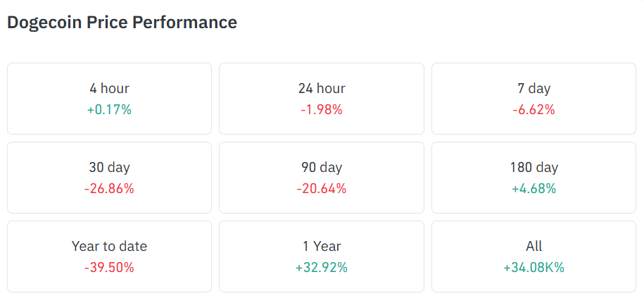644x296 pixels.
Task: Click the word Dogecoin in the heading
Action: [x=44, y=23]
